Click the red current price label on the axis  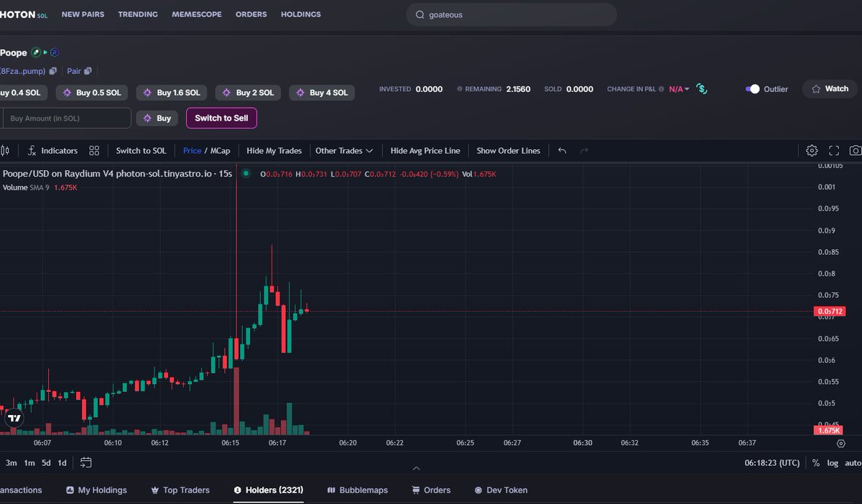tap(829, 311)
